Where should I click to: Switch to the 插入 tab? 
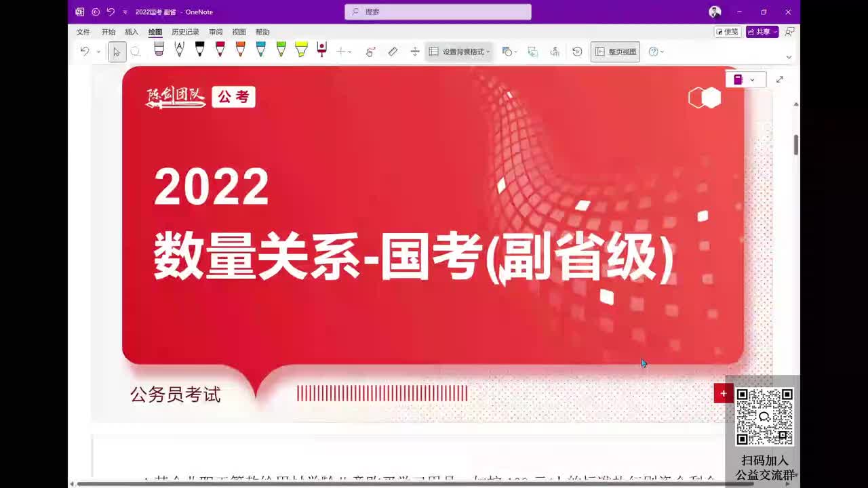pyautogui.click(x=132, y=32)
